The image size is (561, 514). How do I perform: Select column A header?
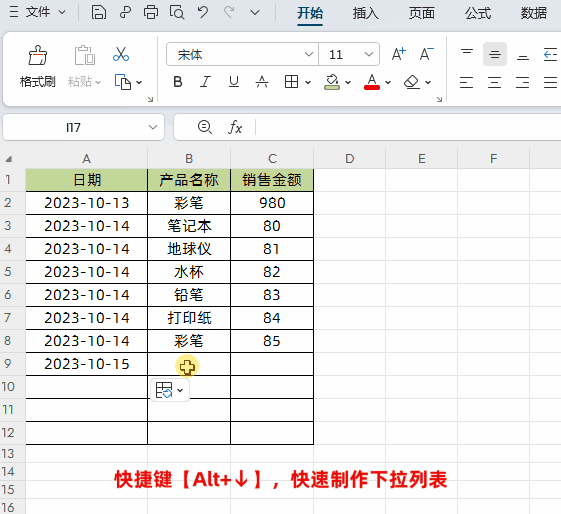coord(87,158)
